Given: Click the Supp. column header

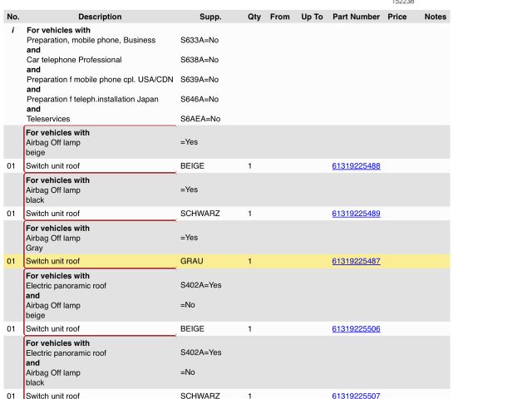Looking at the screenshot, I should coord(210,17).
